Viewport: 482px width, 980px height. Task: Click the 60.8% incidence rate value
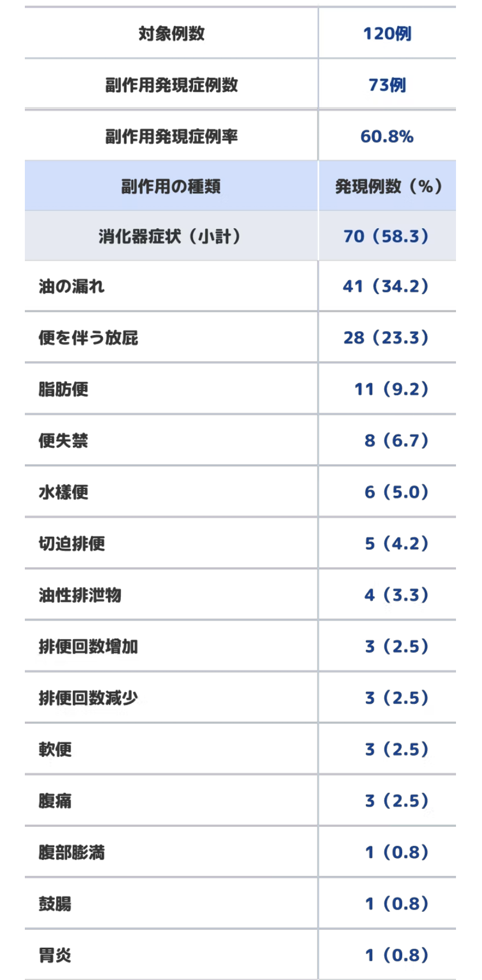click(387, 136)
